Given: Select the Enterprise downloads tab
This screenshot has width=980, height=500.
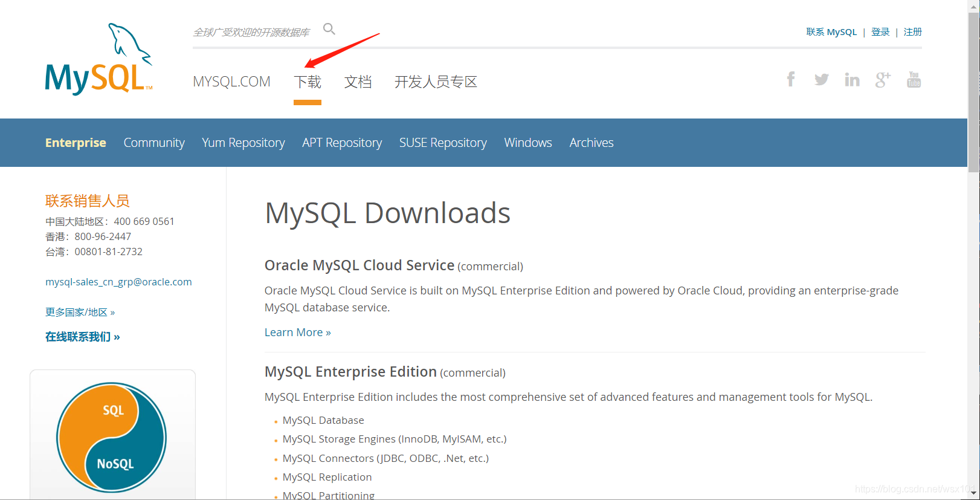Looking at the screenshot, I should coord(76,143).
